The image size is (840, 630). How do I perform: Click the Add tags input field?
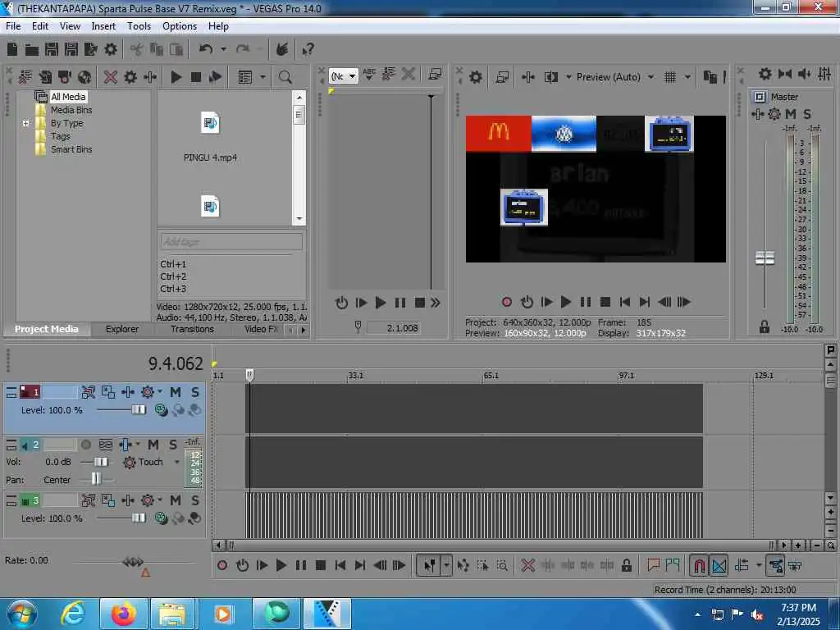pyautogui.click(x=231, y=242)
